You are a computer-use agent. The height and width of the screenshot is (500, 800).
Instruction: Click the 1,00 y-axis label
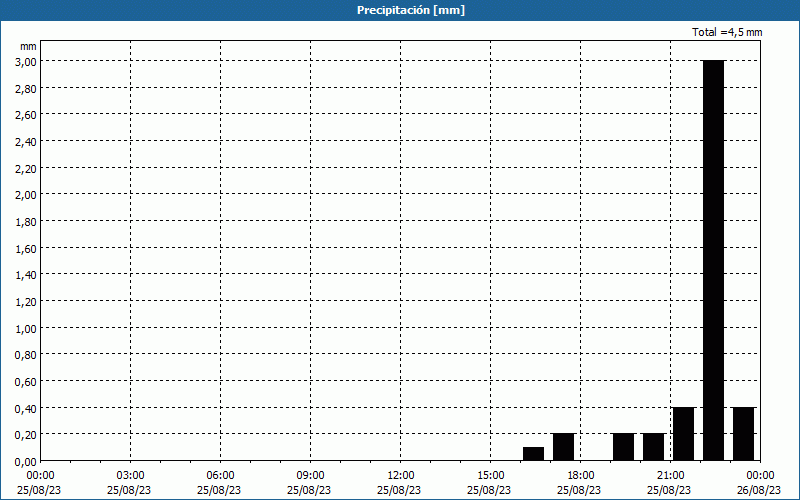tap(26, 329)
